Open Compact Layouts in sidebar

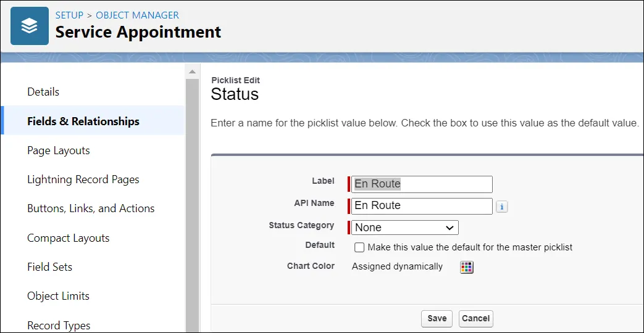(x=68, y=238)
